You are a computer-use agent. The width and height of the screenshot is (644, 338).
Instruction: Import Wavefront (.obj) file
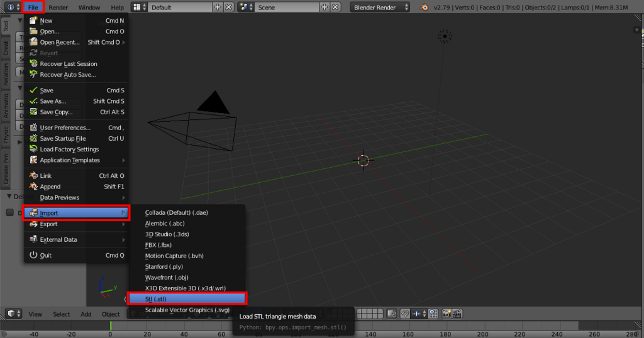pyautogui.click(x=187, y=277)
